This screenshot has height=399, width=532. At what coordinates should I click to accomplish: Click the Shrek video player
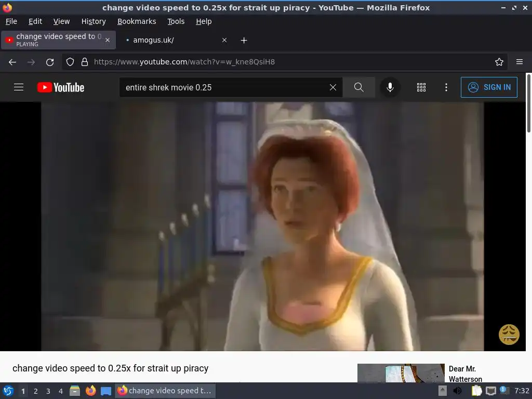tap(262, 227)
